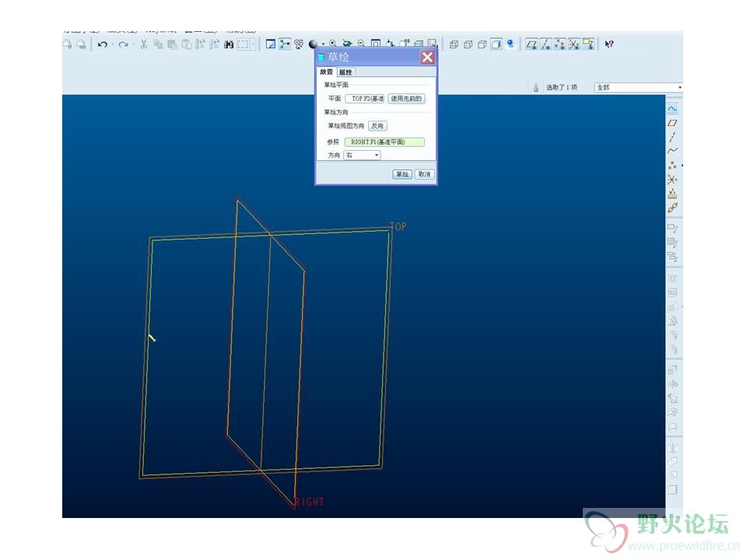This screenshot has height=560, width=747.
Task: Select the coordinate system tool in the right toolbar
Action: click(672, 180)
